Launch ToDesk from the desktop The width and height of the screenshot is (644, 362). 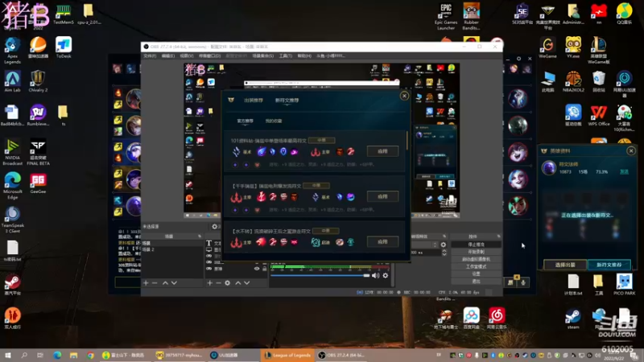(x=64, y=47)
